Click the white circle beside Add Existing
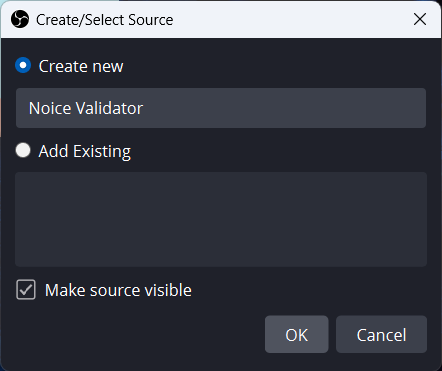Image resolution: width=442 pixels, height=371 pixels. pyautogui.click(x=23, y=150)
